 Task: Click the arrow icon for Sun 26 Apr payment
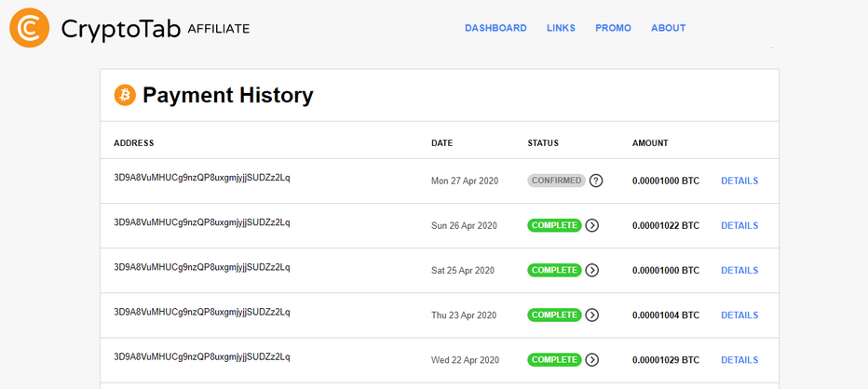pyautogui.click(x=592, y=225)
